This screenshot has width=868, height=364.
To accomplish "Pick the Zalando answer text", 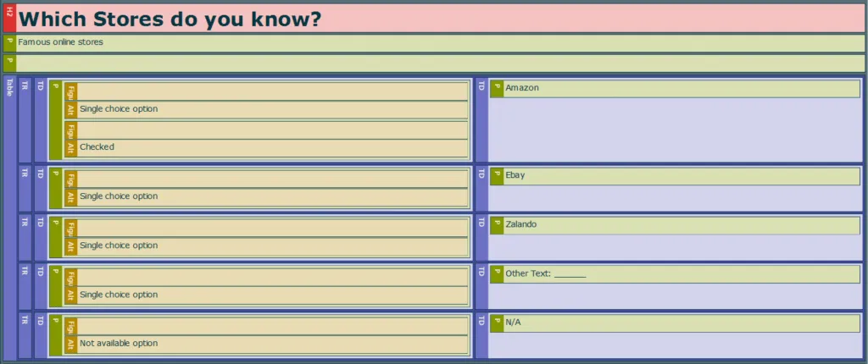I will [x=521, y=224].
